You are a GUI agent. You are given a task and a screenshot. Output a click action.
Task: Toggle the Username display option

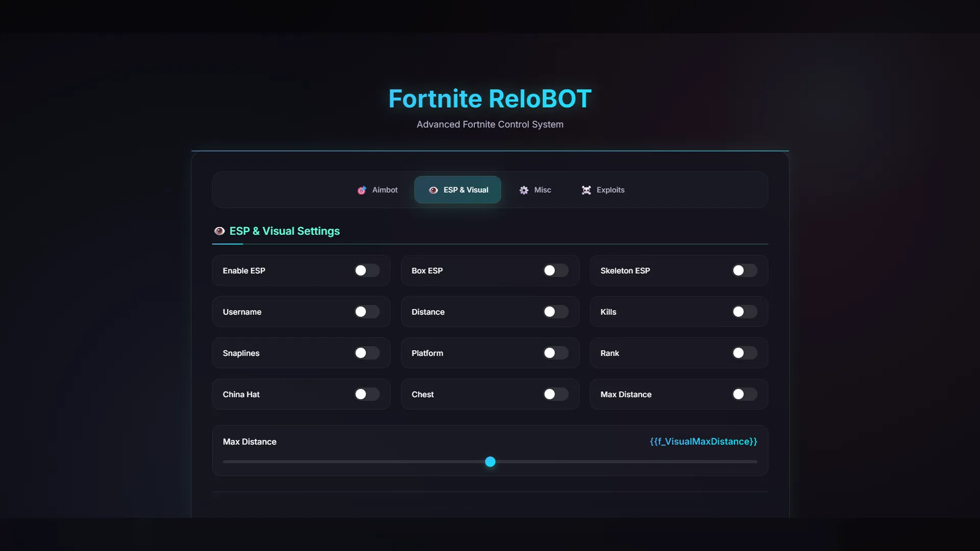coord(367,312)
